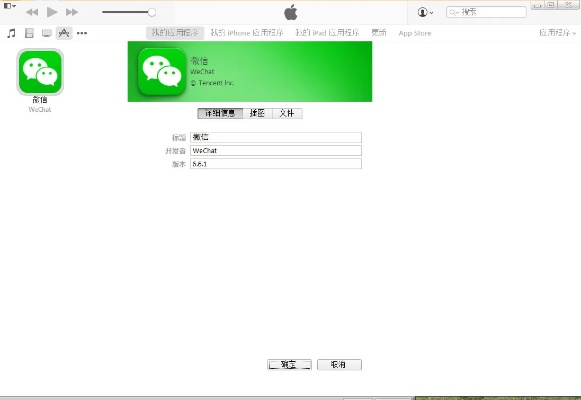This screenshot has height=400, width=581.
Task: Click the Apple logo in header
Action: click(x=291, y=12)
